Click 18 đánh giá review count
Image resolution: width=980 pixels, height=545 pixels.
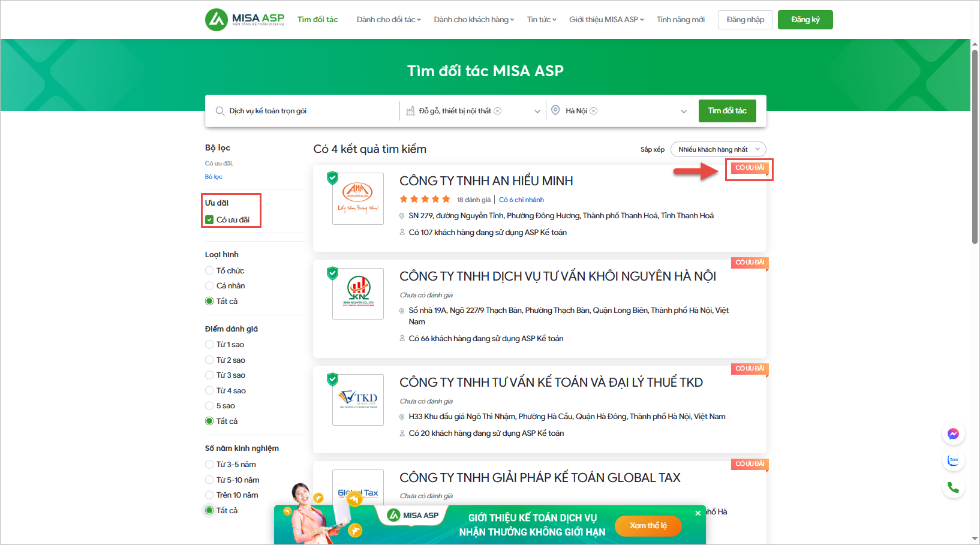pos(474,200)
